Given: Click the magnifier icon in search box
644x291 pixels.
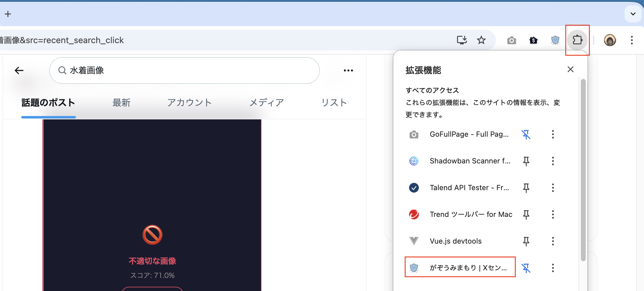Looking at the screenshot, I should click(62, 70).
